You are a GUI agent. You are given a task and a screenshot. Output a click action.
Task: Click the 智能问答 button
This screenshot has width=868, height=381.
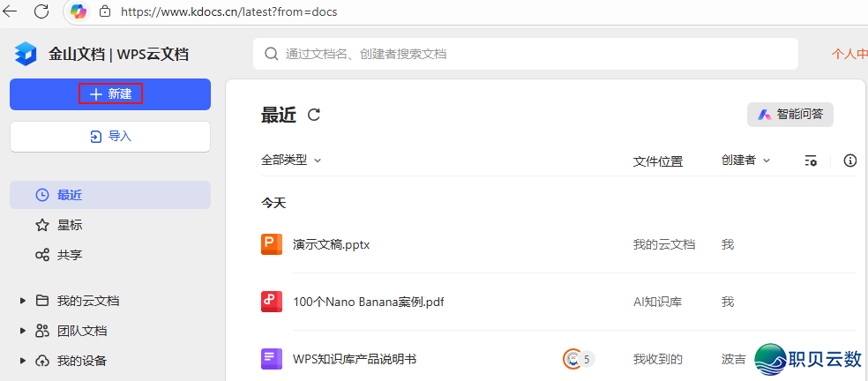point(790,115)
